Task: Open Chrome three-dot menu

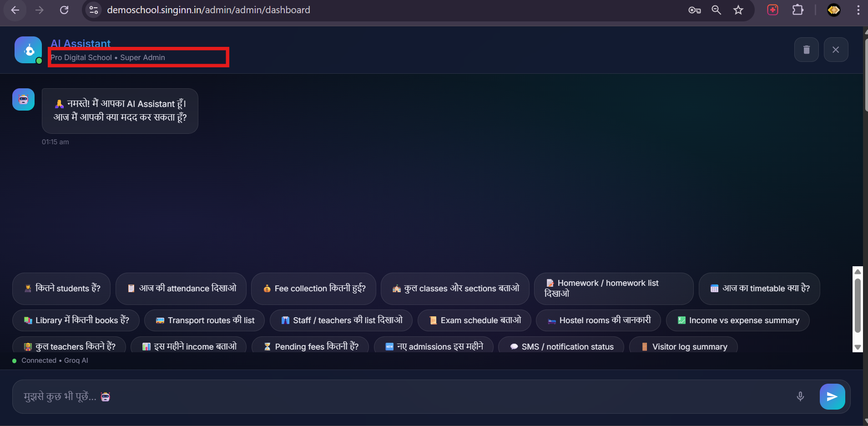Action: [x=858, y=10]
